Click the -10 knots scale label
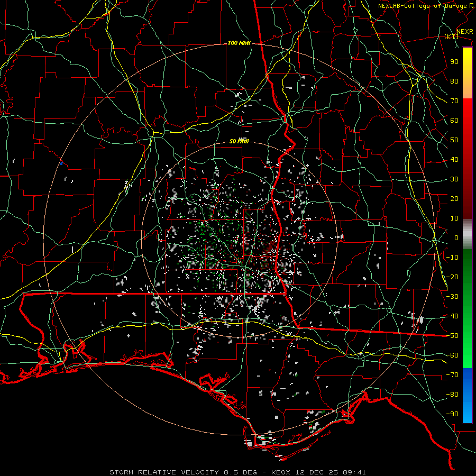This screenshot has width=476, height=476. 452,258
